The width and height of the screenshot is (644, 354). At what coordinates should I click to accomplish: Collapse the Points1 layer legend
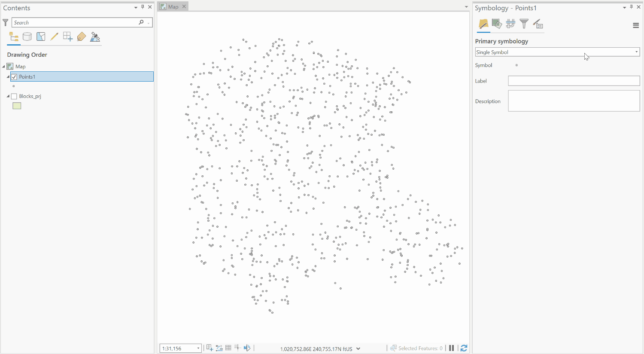pos(8,76)
